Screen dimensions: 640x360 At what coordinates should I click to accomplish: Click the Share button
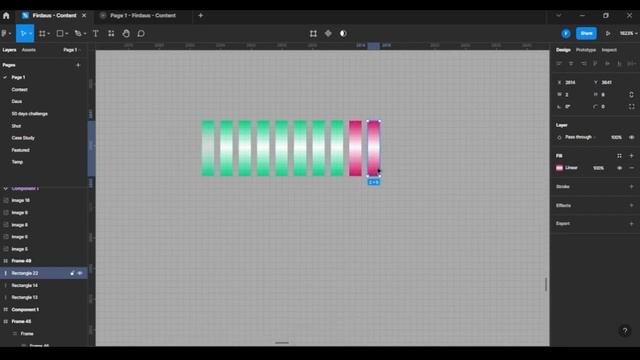[x=586, y=33]
